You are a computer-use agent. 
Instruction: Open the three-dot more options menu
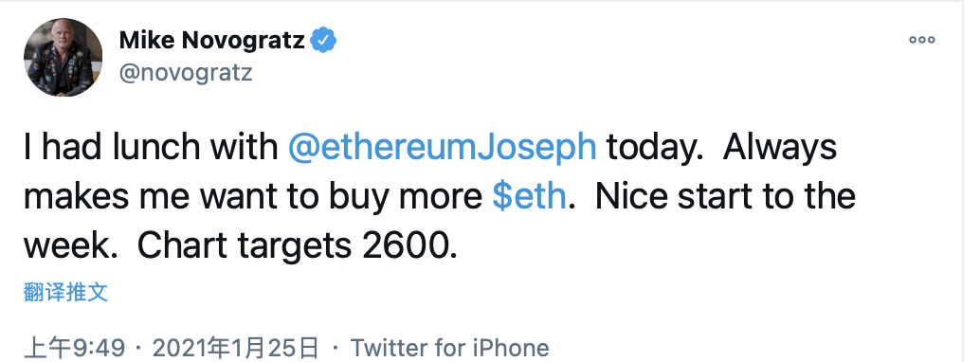922,40
